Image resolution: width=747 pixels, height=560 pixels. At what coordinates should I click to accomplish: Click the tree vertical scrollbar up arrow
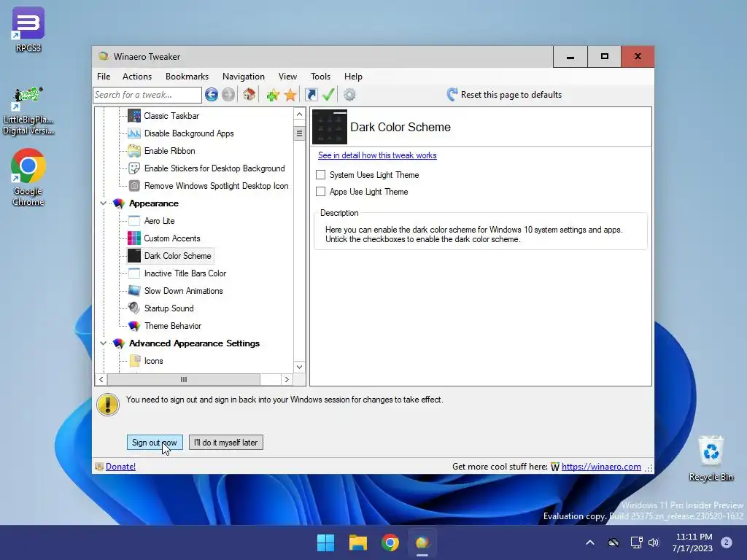pyautogui.click(x=299, y=114)
